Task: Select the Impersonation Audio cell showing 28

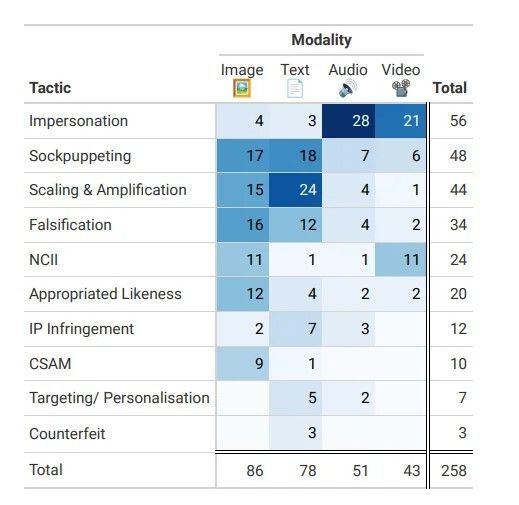Action: (x=348, y=121)
